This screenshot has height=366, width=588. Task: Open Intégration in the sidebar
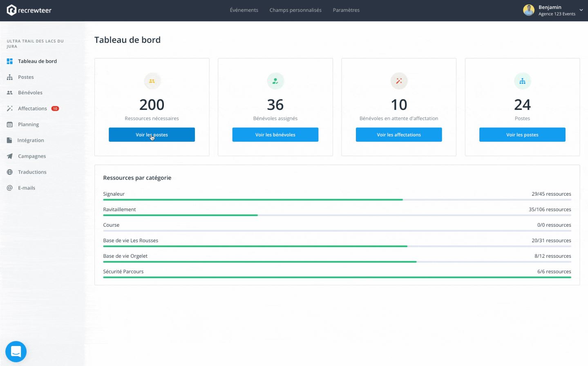pos(31,141)
